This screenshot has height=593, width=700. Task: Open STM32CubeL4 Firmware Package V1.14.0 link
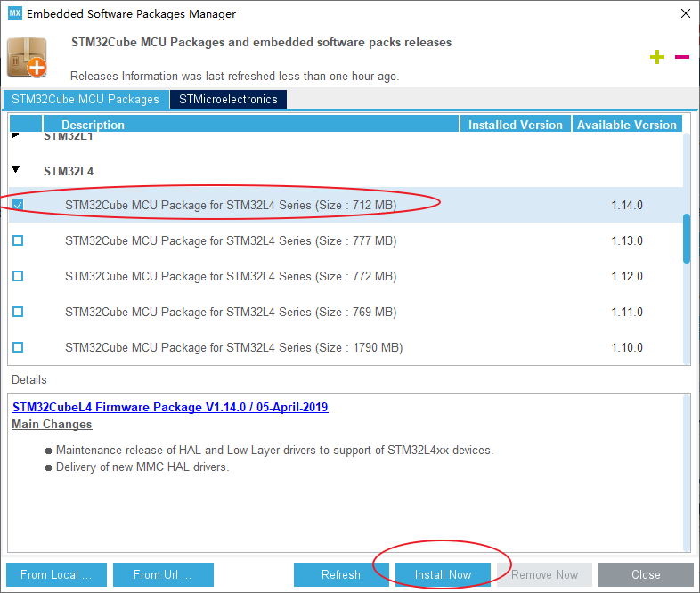click(170, 407)
